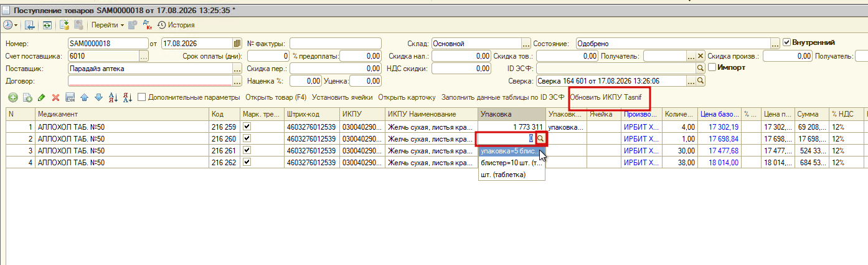
Task: Click Открыть карточку button
Action: click(407, 98)
